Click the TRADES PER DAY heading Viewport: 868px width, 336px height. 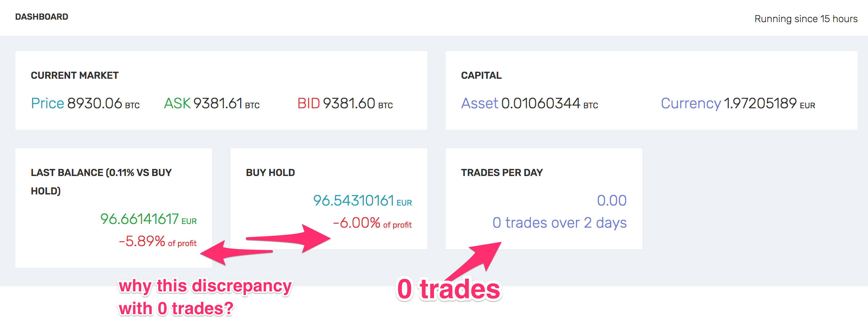click(503, 172)
